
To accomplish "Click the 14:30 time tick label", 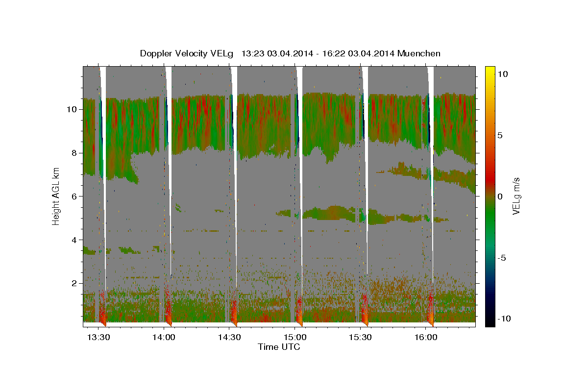I will 229,337.
